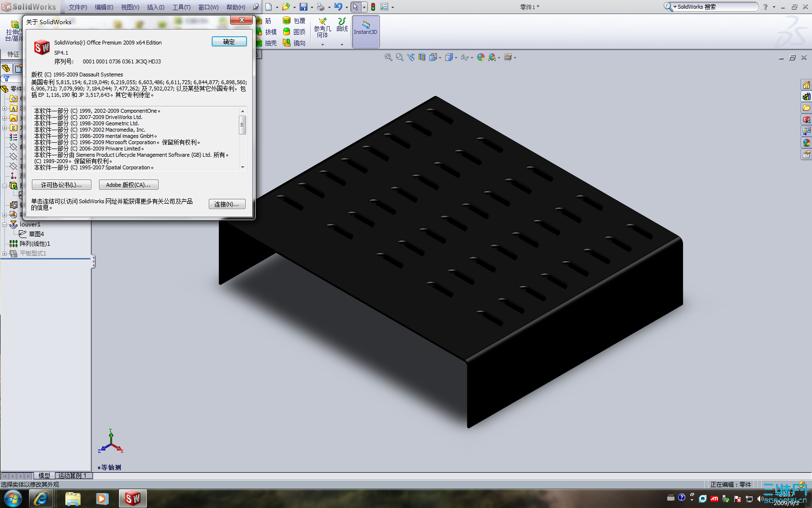Open the New document dropdown arrow

click(x=277, y=7)
